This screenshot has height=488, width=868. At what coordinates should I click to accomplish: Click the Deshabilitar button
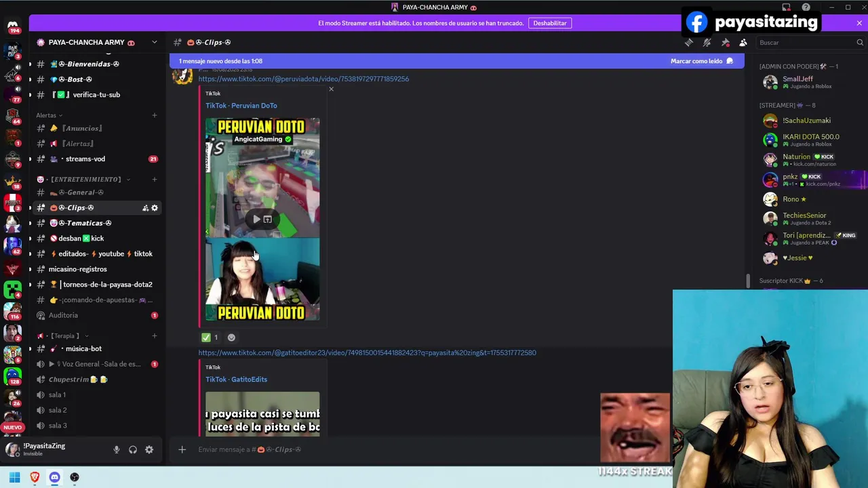click(549, 23)
